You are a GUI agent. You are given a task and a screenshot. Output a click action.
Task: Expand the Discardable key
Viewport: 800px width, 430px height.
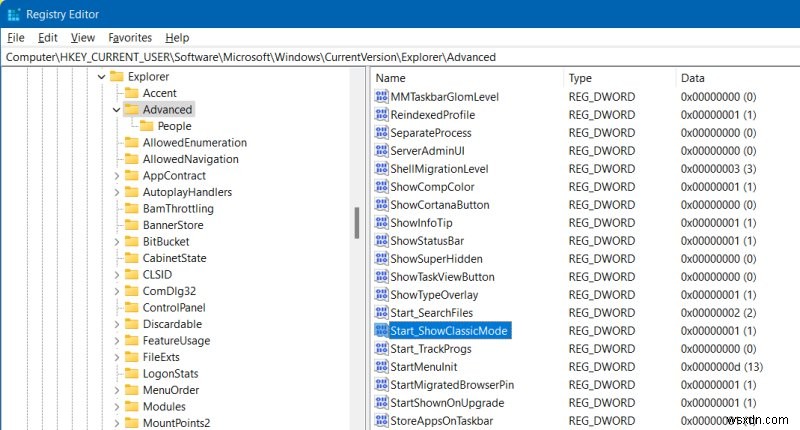(x=116, y=324)
